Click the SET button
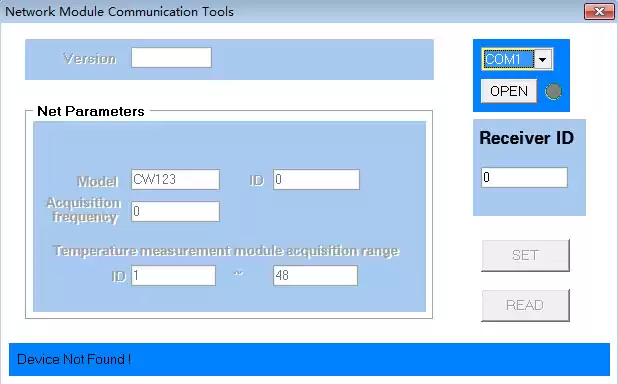Viewport: 618px width, 384px height. [525, 255]
